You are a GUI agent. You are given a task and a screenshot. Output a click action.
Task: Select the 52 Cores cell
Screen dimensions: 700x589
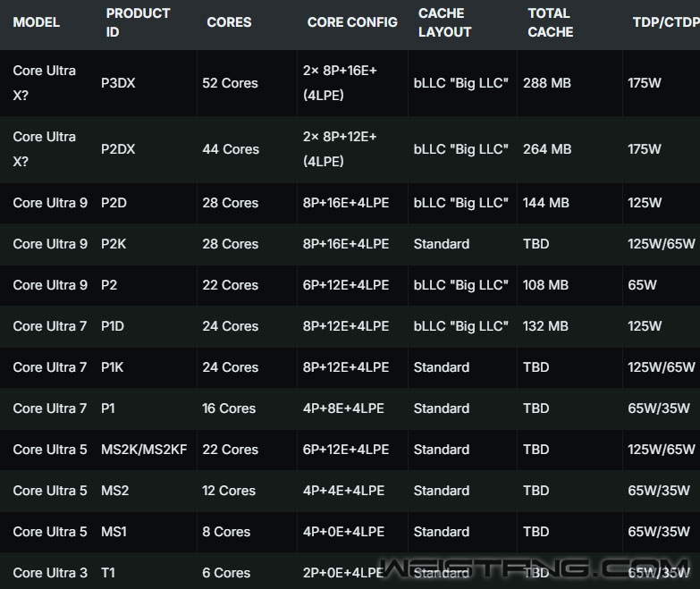pyautogui.click(x=230, y=83)
